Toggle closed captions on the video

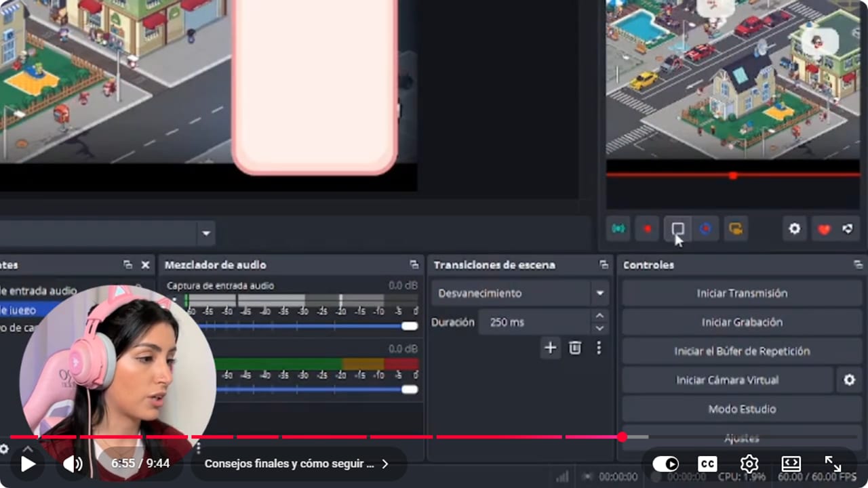tap(707, 464)
